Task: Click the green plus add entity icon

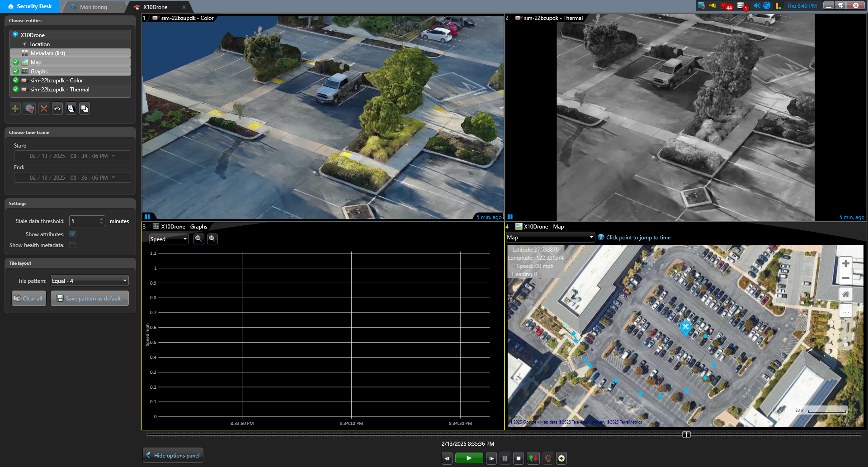Action: 15,109
